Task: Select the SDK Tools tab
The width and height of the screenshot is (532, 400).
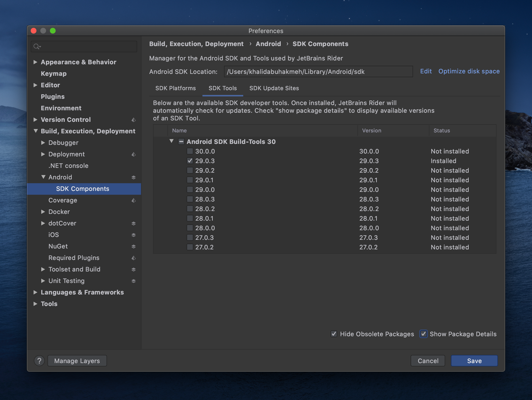Action: coord(223,88)
